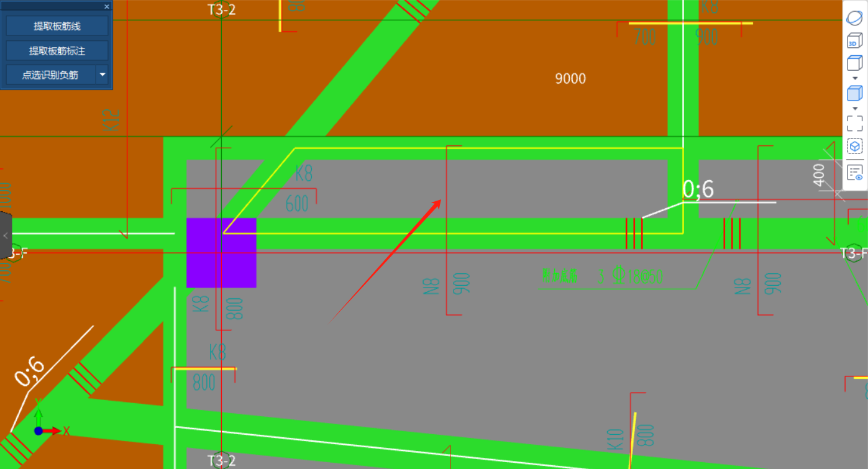Screen dimensions: 868x469
Task: Click the 附加箍筋 3 18@50 annotation
Action: click(602, 276)
